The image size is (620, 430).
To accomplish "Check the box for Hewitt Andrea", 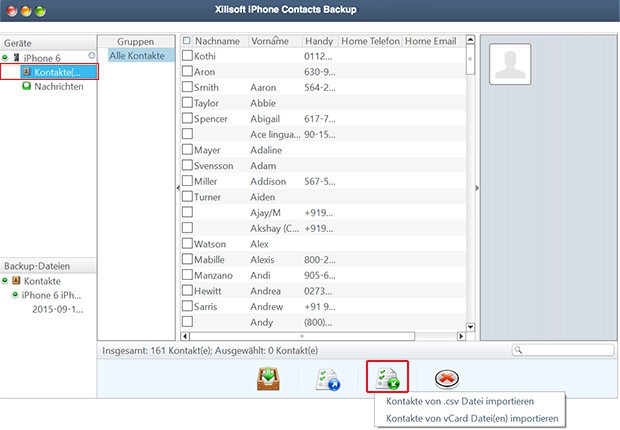I will pyautogui.click(x=187, y=290).
